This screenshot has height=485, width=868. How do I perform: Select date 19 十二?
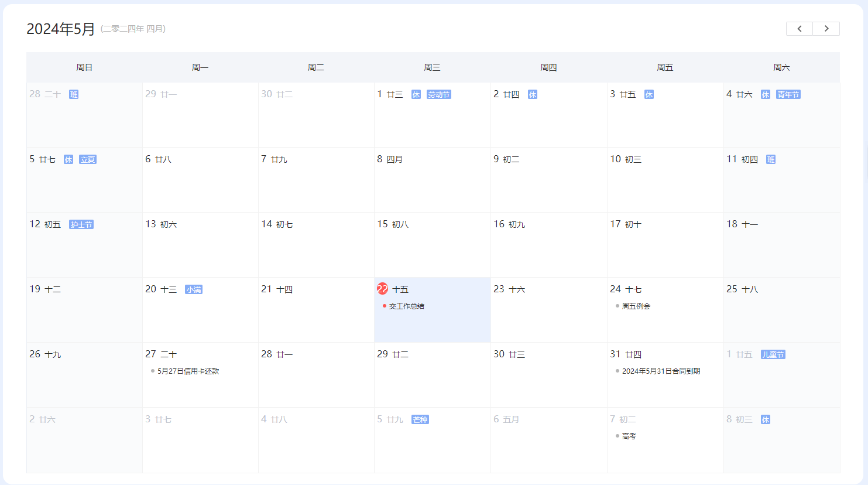tap(84, 310)
